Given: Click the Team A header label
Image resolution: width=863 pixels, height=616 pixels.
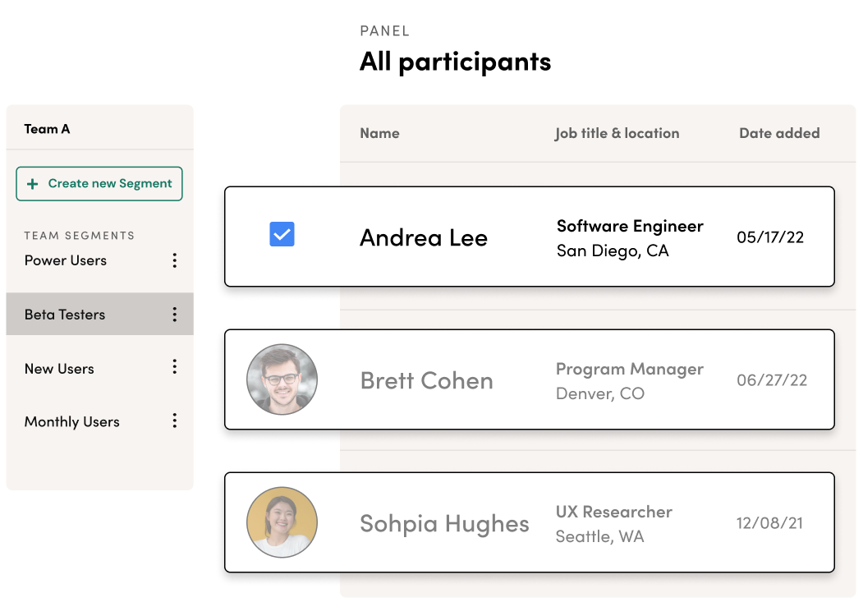Looking at the screenshot, I should pos(48,128).
